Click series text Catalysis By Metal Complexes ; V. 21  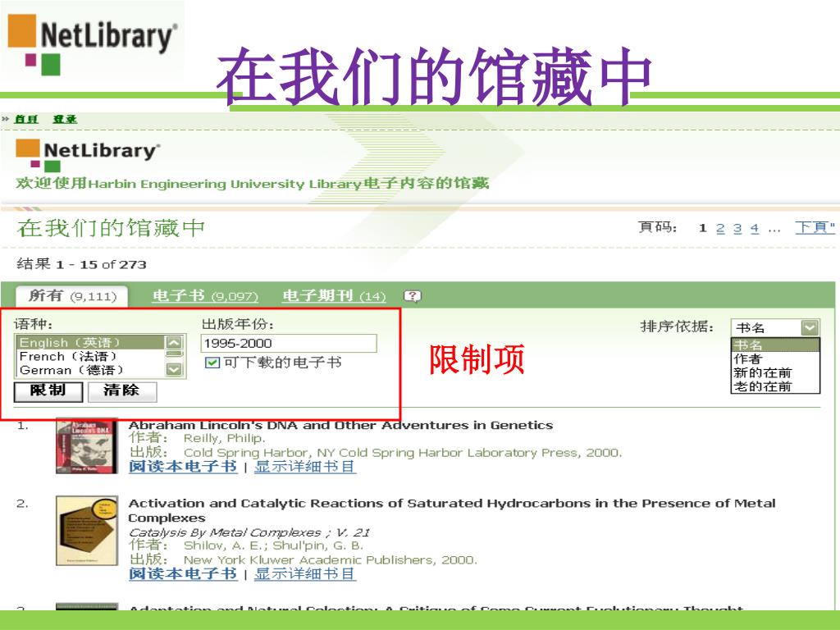coord(249,532)
